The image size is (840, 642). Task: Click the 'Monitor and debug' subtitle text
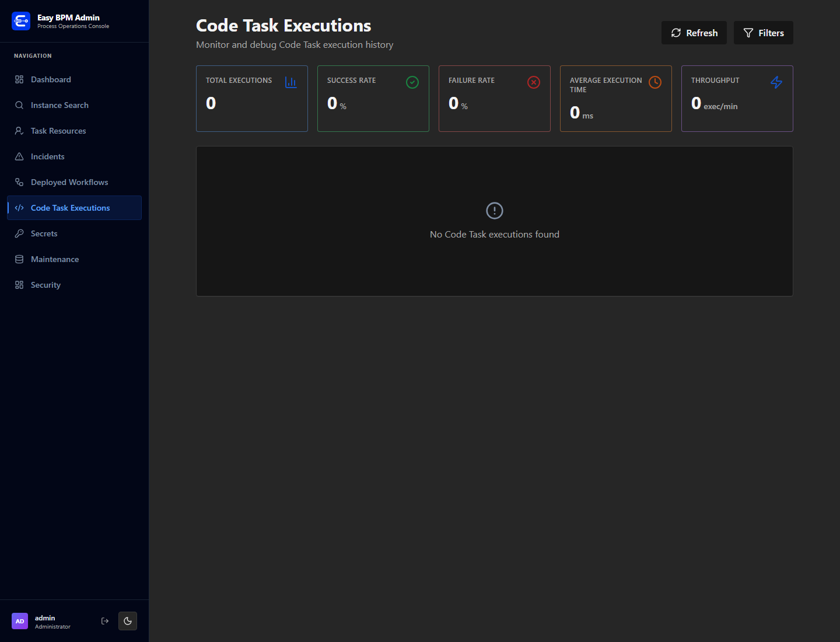click(x=295, y=45)
